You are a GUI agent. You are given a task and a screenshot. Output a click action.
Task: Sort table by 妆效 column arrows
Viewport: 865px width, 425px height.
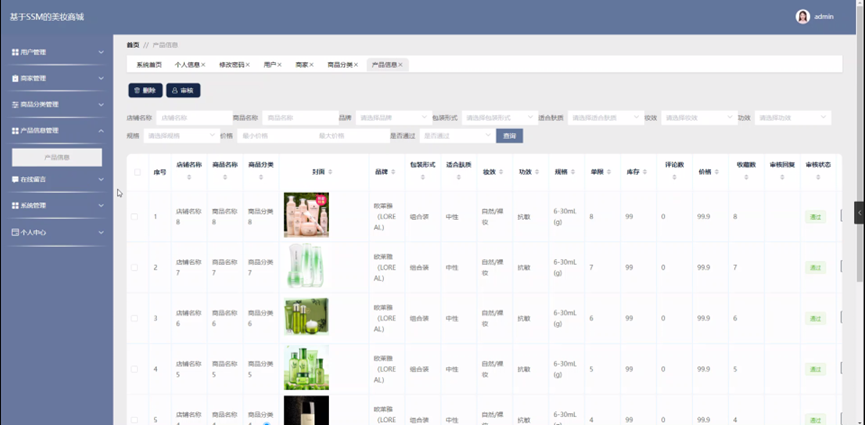click(501, 172)
